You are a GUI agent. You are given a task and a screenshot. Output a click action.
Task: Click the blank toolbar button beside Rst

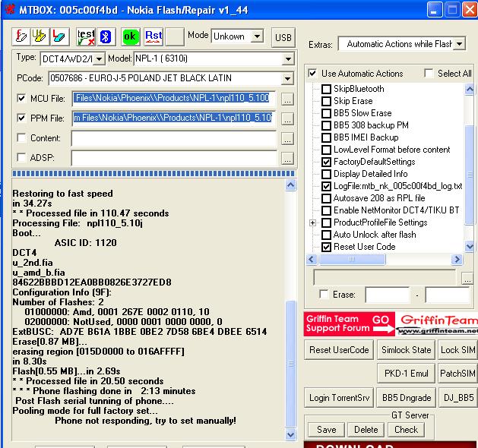[x=174, y=36]
